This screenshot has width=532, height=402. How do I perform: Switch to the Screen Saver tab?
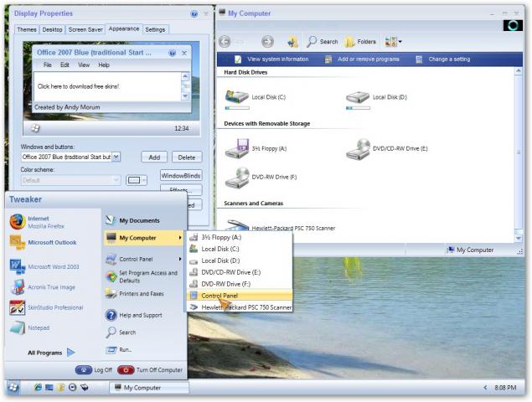click(x=85, y=29)
